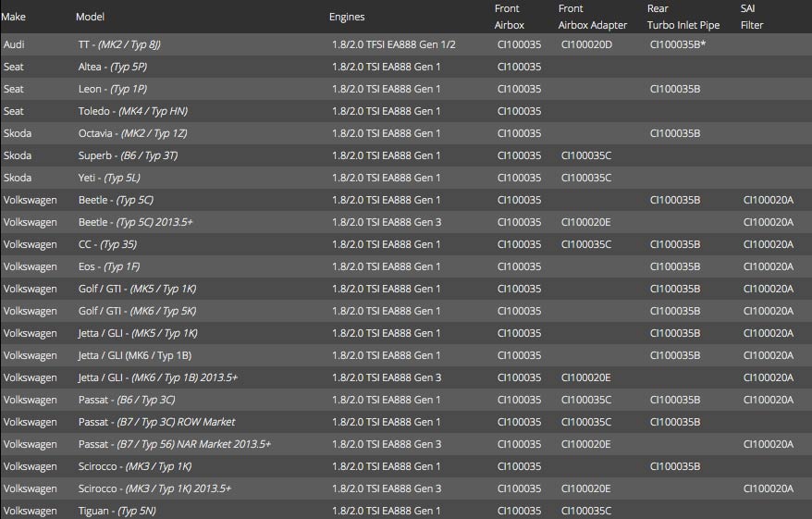
Task: Select the Superb - (B6 / Typ 3T) model
Action: tap(128, 156)
